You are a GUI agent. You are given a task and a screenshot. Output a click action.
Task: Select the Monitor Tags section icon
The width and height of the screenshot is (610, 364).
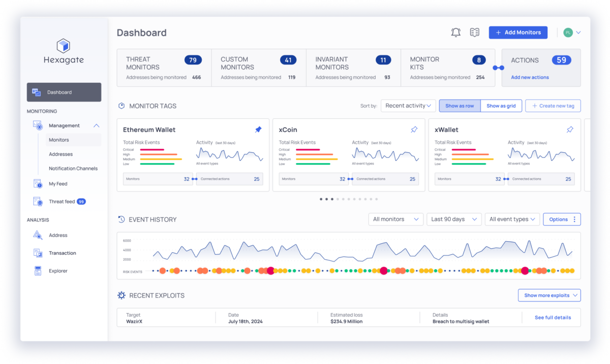(121, 106)
